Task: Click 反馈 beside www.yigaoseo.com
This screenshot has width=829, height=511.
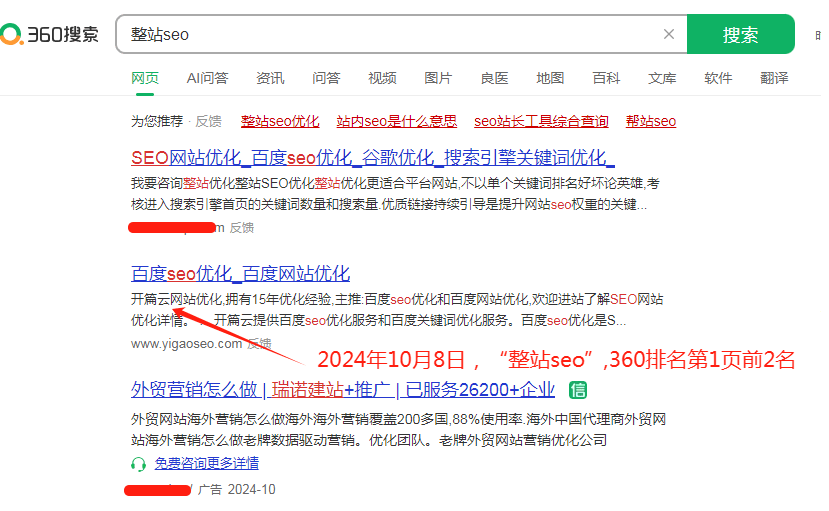Action: coord(260,344)
